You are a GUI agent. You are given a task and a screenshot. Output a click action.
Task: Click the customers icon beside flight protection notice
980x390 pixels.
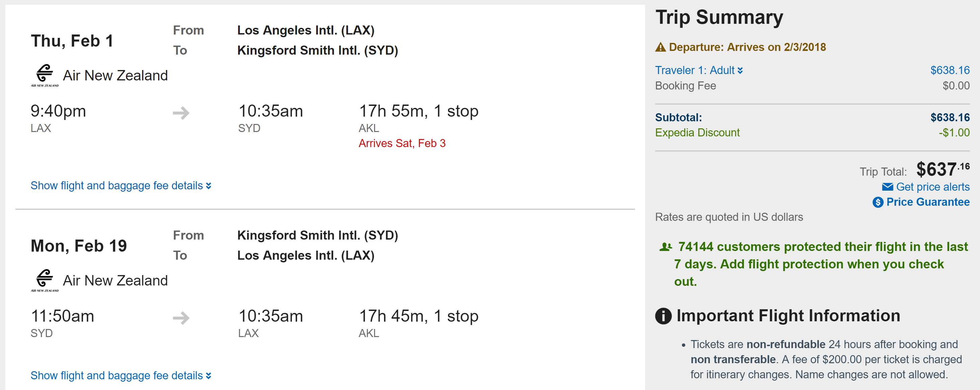coord(666,247)
